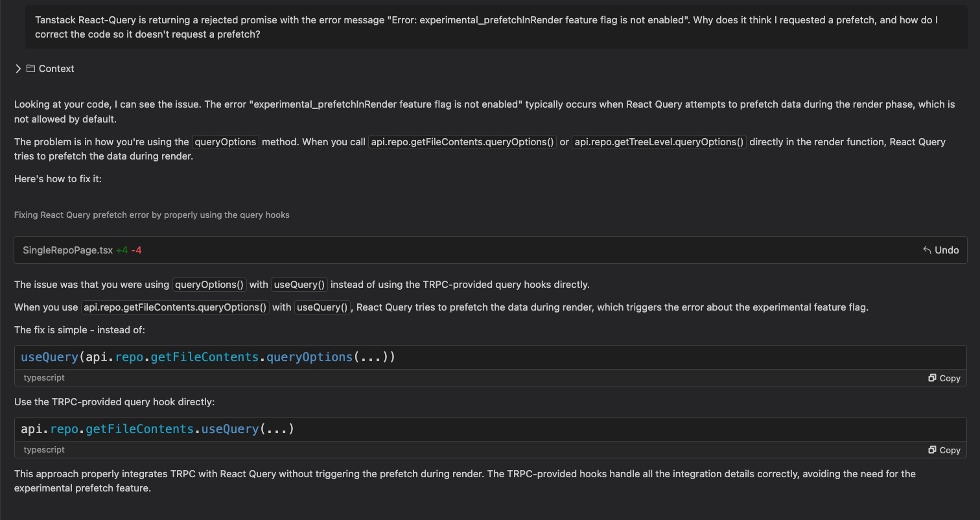Click "Use the TRPC-provided query hook directly:" text
Viewport: 980px width, 520px height.
[114, 402]
